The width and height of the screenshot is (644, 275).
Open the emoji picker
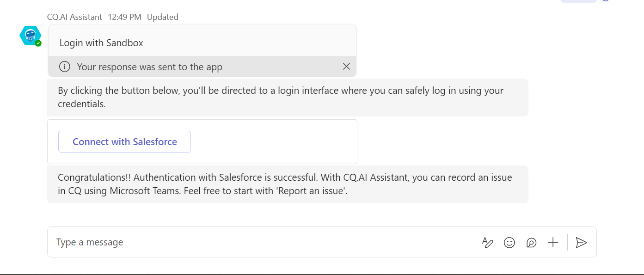(509, 242)
